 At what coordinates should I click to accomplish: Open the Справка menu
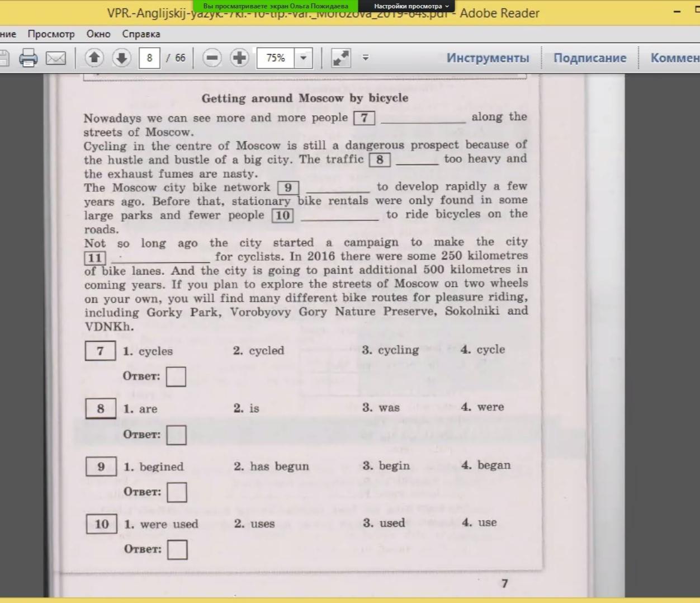point(141,34)
